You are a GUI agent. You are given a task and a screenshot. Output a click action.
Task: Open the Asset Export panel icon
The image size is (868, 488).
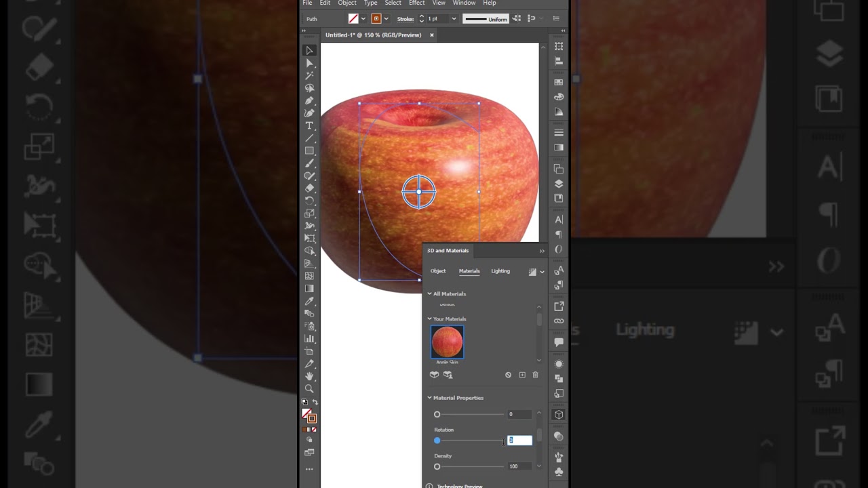coord(559,307)
